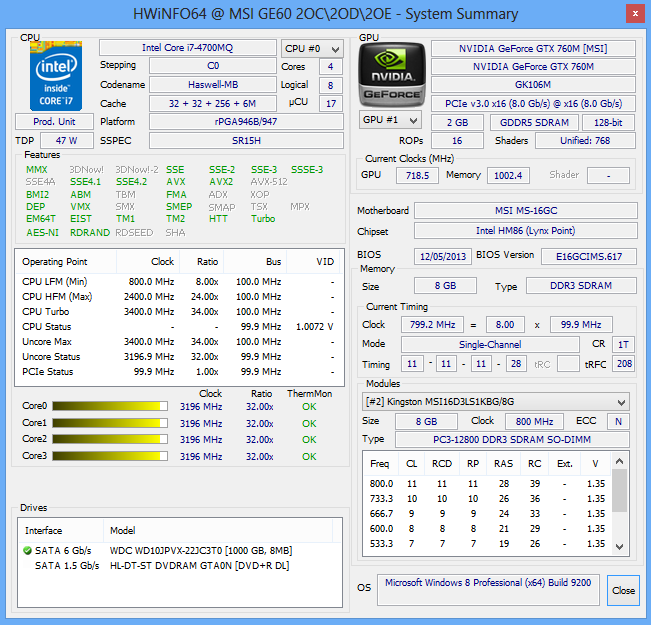Image resolution: width=651 pixels, height=625 pixels.
Task: Click the RDRAND feature label
Action: point(90,233)
